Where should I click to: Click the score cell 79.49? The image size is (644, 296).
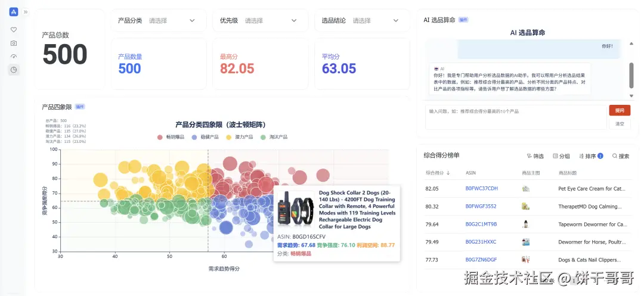[432, 242]
